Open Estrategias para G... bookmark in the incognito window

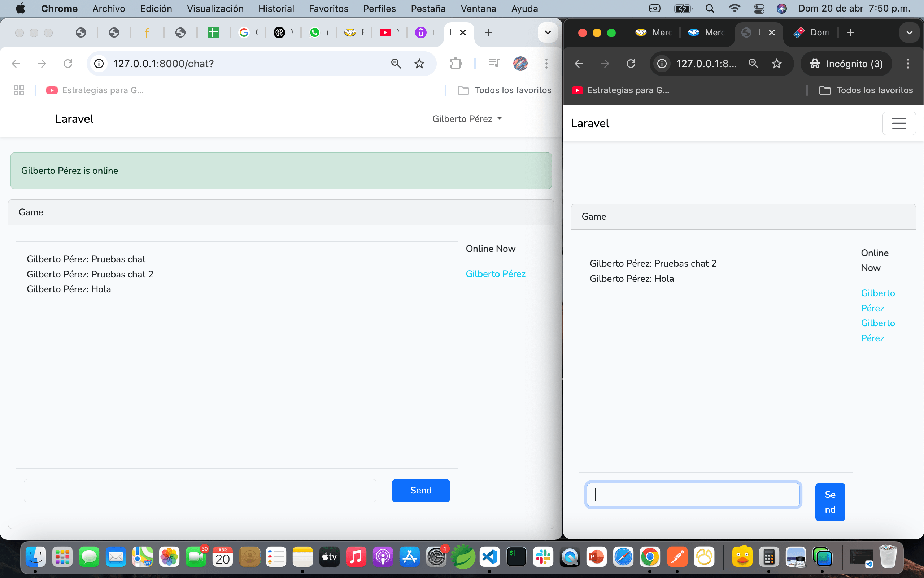(621, 90)
